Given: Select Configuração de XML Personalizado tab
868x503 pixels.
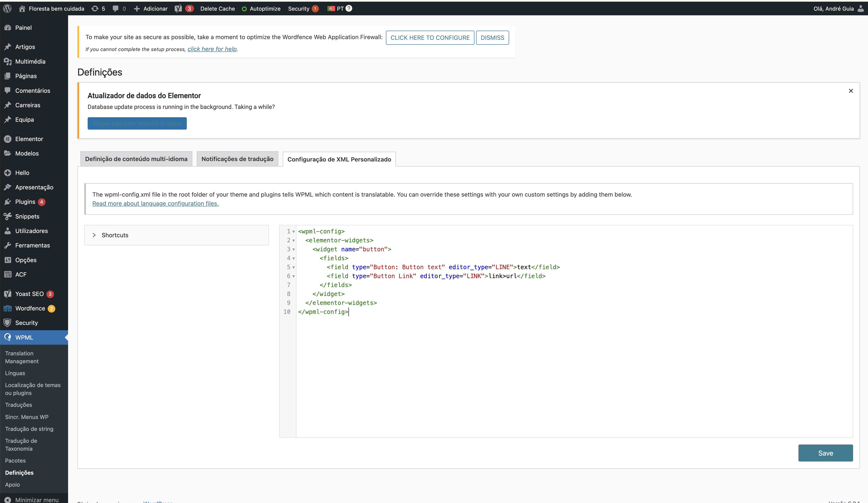Looking at the screenshot, I should coord(339,159).
